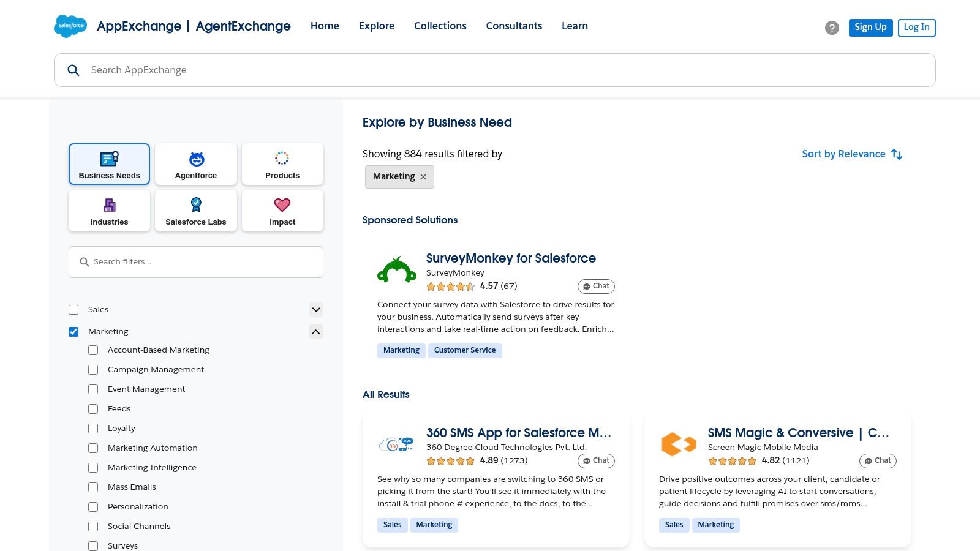Select the Impact heart icon

282,205
